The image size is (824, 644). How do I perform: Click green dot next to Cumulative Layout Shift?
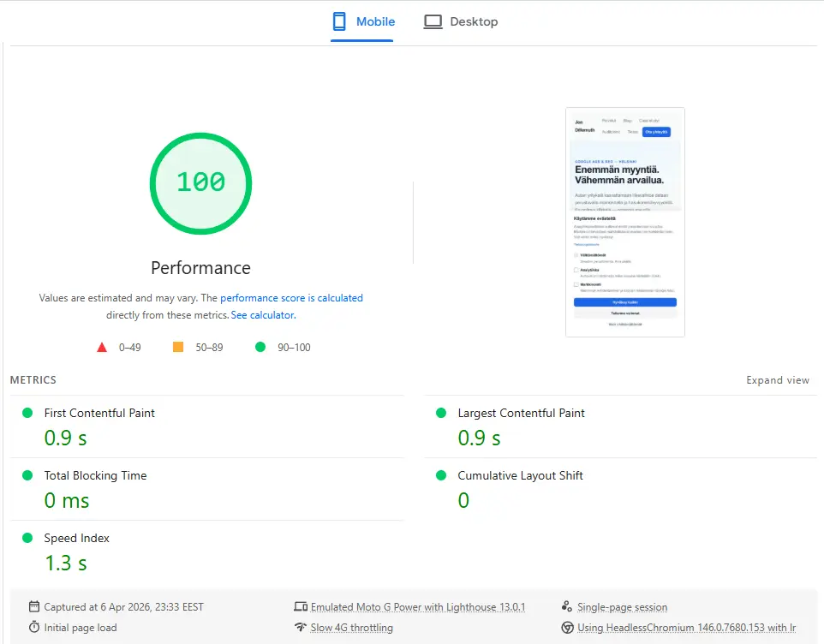[x=441, y=476]
